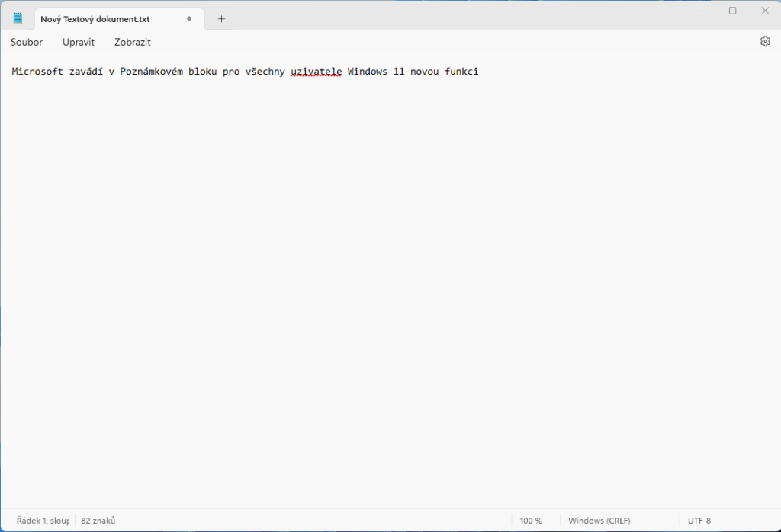Screen dimensions: 781x532
Task: Click the misspelled word "uzivatele"
Action: click(x=316, y=72)
